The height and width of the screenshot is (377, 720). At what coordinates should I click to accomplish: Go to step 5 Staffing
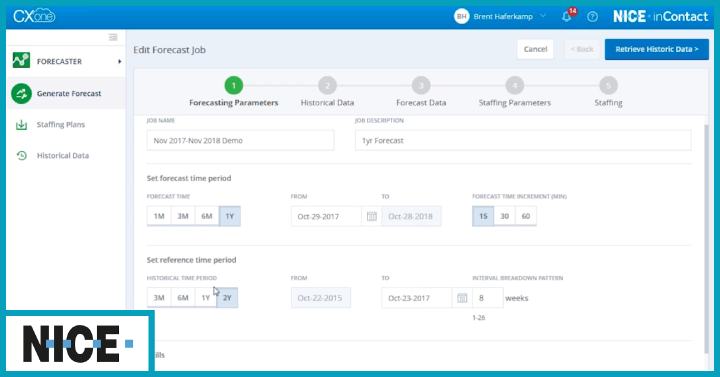608,85
